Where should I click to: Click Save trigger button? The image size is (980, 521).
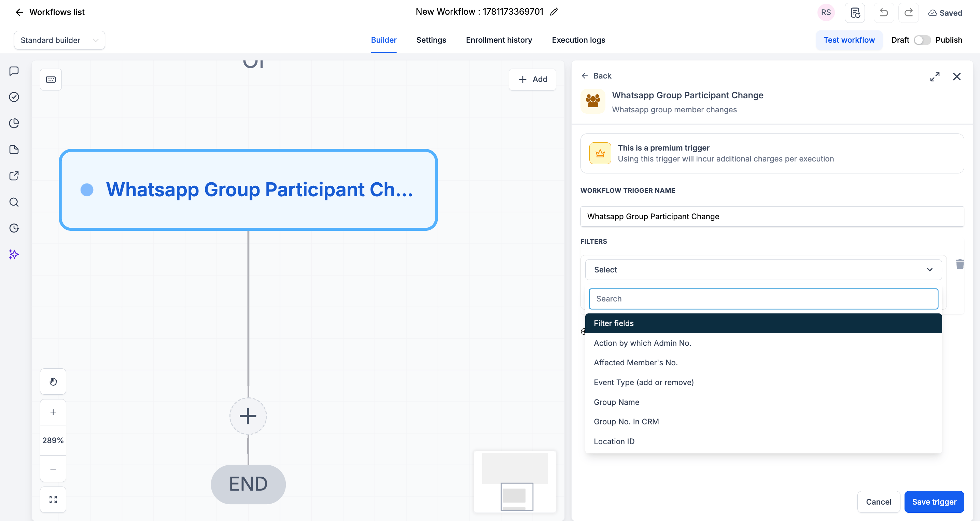[934, 502]
